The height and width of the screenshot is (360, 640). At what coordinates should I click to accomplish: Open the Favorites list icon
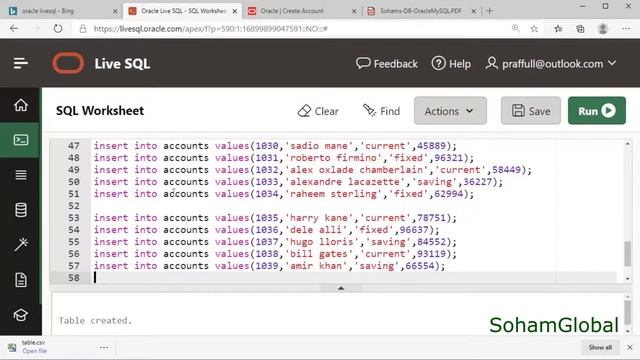pos(558,29)
